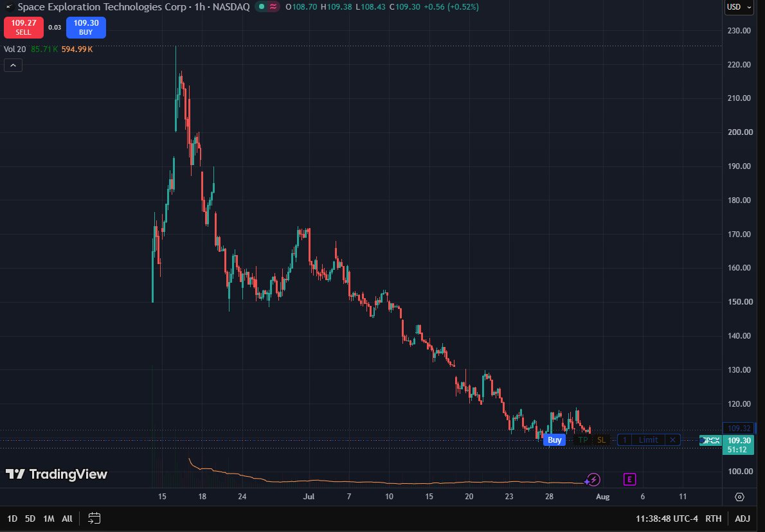The height and width of the screenshot is (532, 765).
Task: Add take profit via the TP label
Action: [582, 440]
